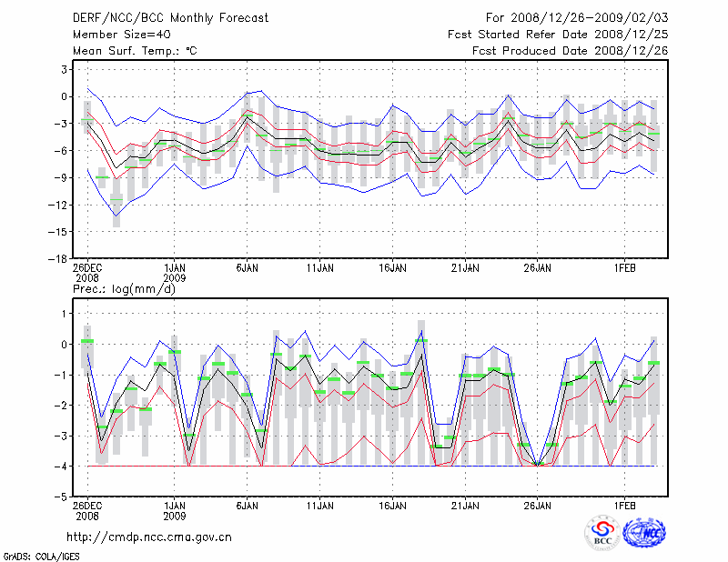Image resolution: width=728 pixels, height=562 pixels.
Task: Select the Mean Surf. Temp. label
Action: point(135,51)
